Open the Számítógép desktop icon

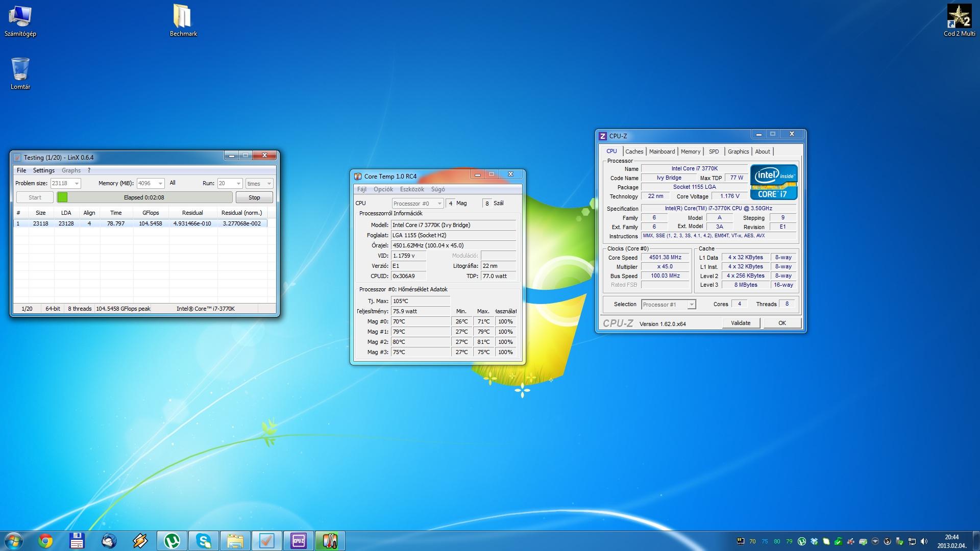20,21
